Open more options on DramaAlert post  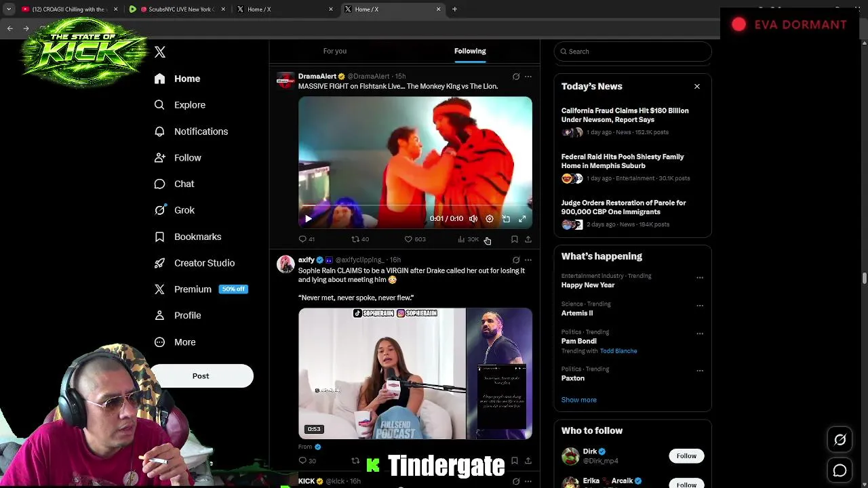click(x=528, y=77)
